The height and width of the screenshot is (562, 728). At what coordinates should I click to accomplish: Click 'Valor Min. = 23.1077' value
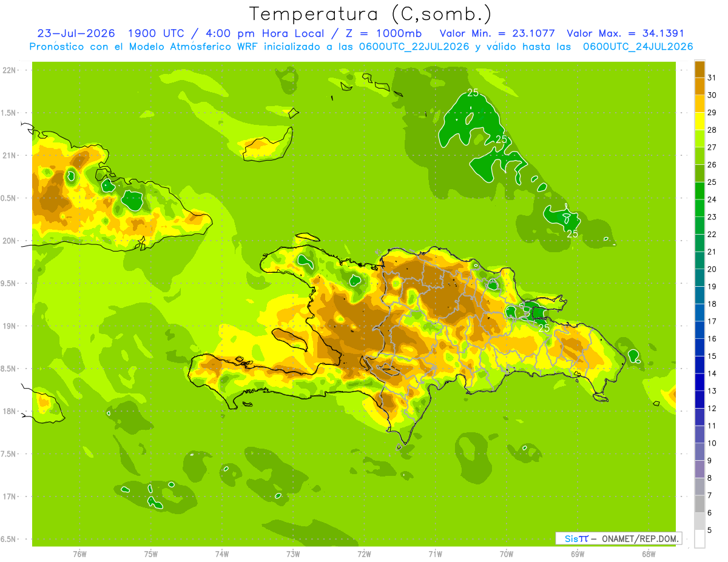coord(497,33)
